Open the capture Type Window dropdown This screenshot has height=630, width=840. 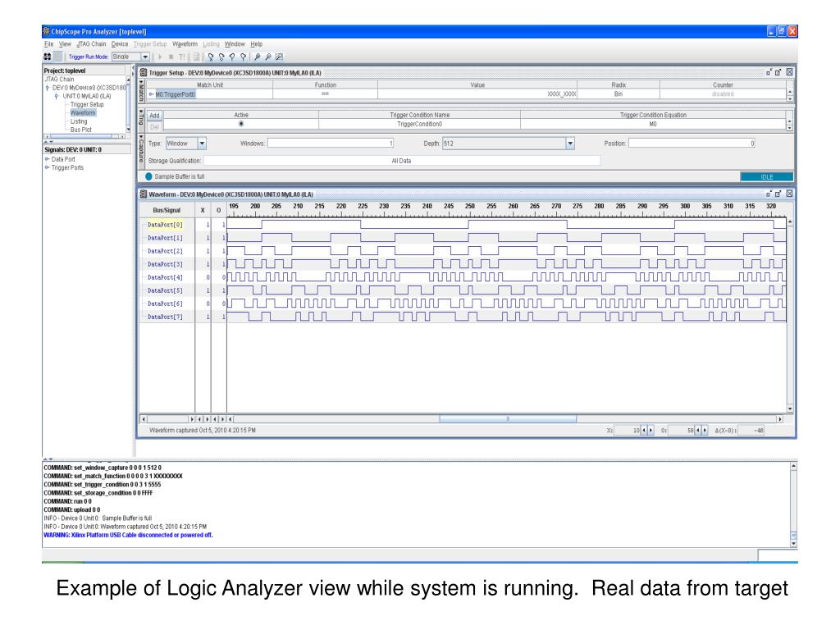point(202,144)
